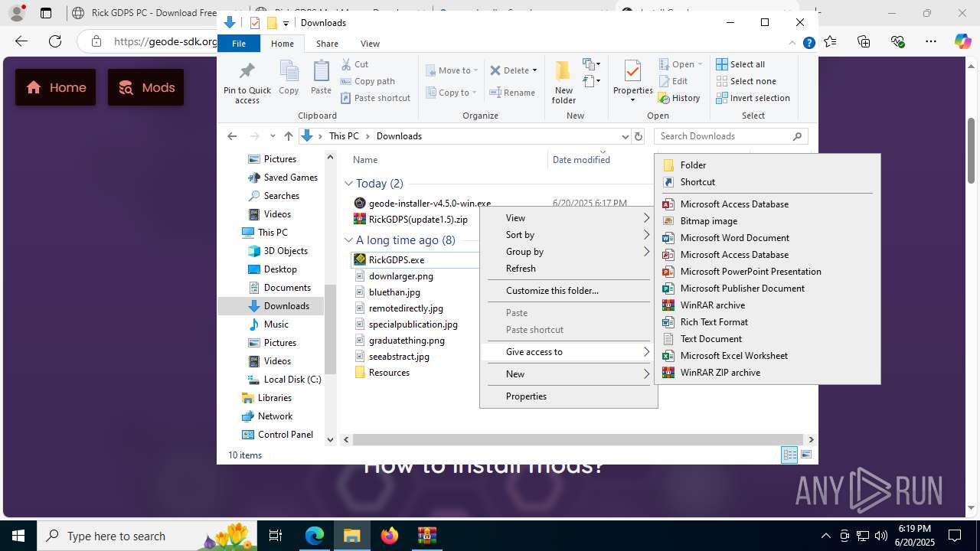Switch to the View ribbon tab
The image size is (980, 551).
coord(370,44)
